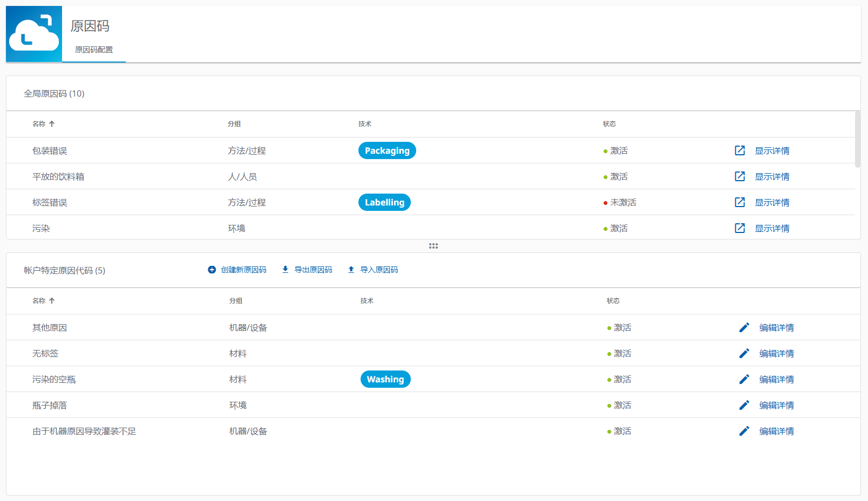Sort global table by 名称 column arrow
The height and width of the screenshot is (501, 868).
tap(52, 124)
